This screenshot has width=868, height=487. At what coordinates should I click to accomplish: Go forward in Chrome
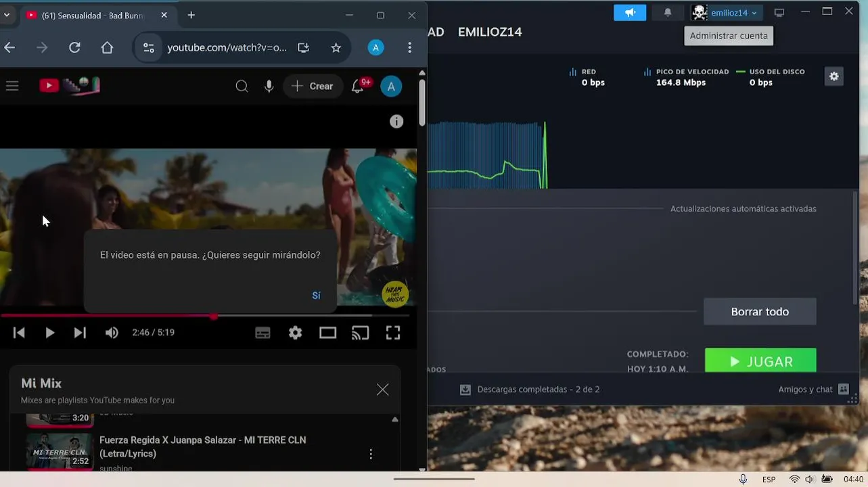(x=42, y=47)
